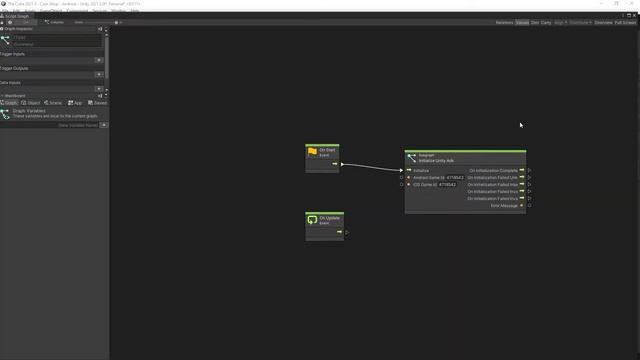This screenshot has width=640, height=360.
Task: Toggle the Carry option in toolbar
Action: 546,22
